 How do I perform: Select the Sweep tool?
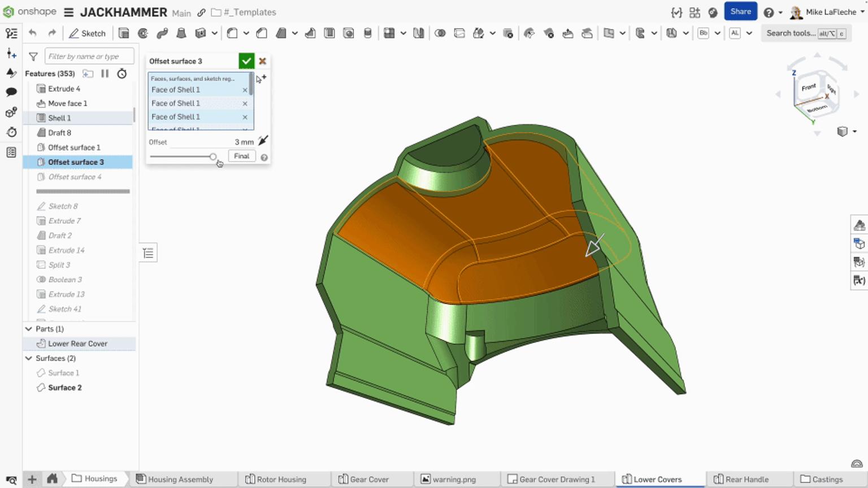(162, 33)
